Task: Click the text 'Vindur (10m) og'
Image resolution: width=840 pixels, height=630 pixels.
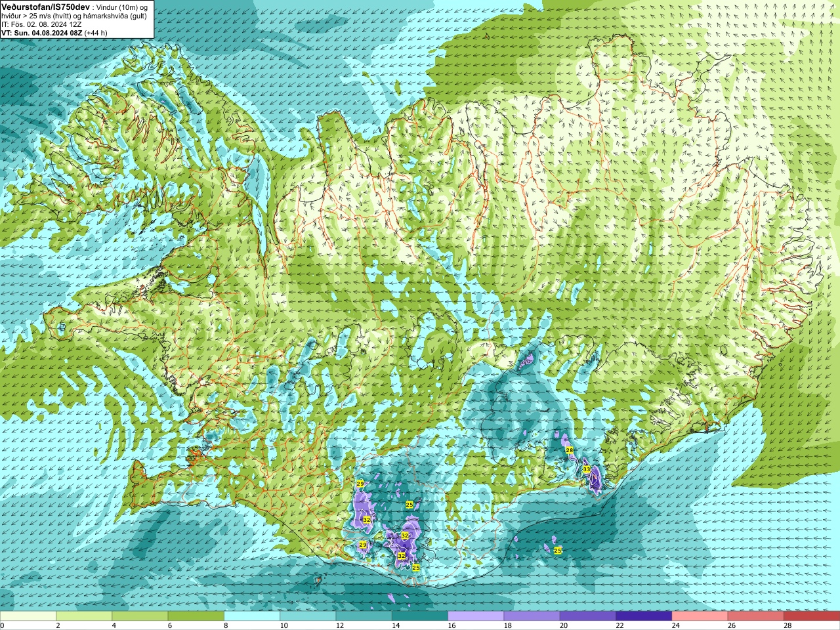Action: (122, 7)
